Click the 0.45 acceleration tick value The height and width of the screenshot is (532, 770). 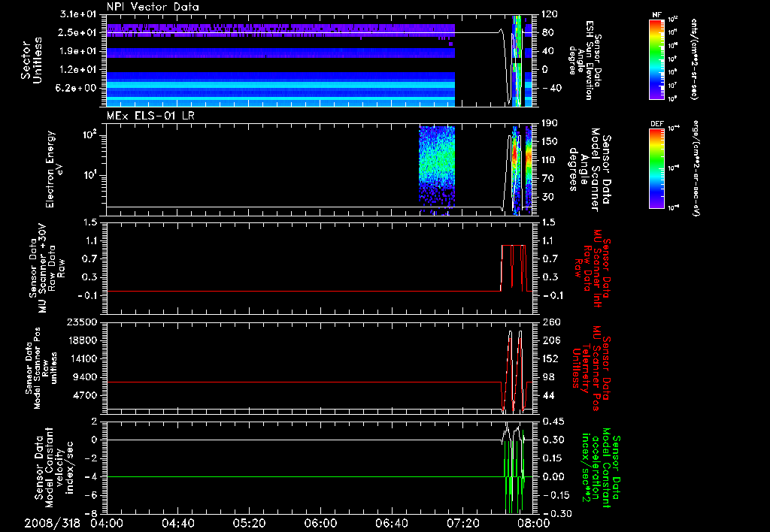coord(553,421)
